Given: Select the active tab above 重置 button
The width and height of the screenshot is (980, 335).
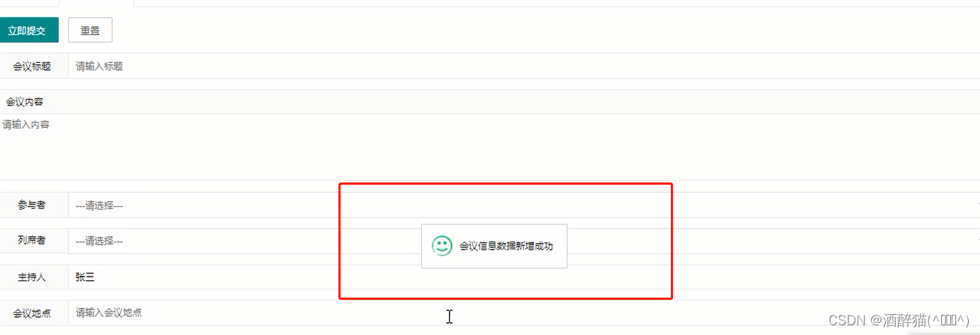Looking at the screenshot, I should point(97,3).
